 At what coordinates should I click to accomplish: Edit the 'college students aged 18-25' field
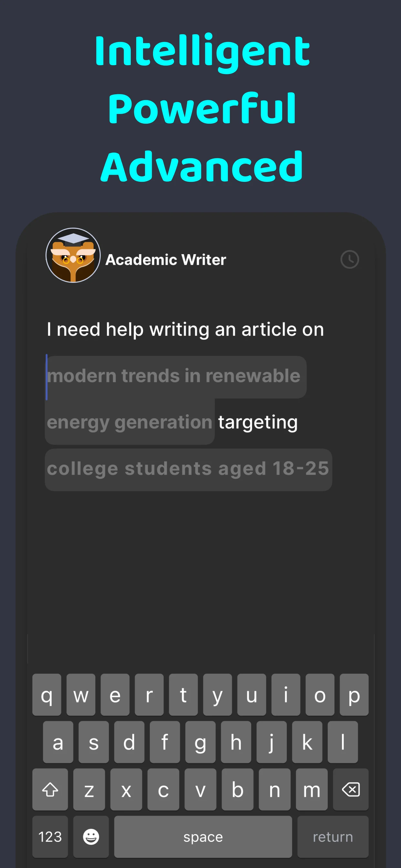188,469
